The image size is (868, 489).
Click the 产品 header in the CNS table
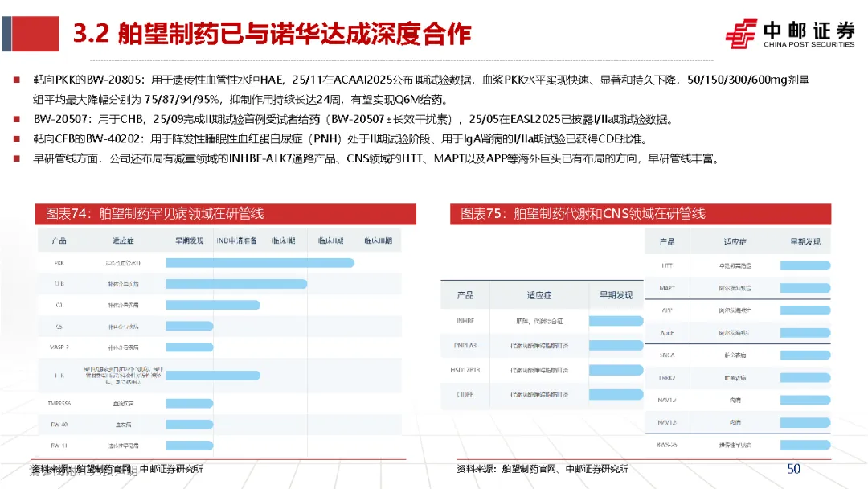667,242
